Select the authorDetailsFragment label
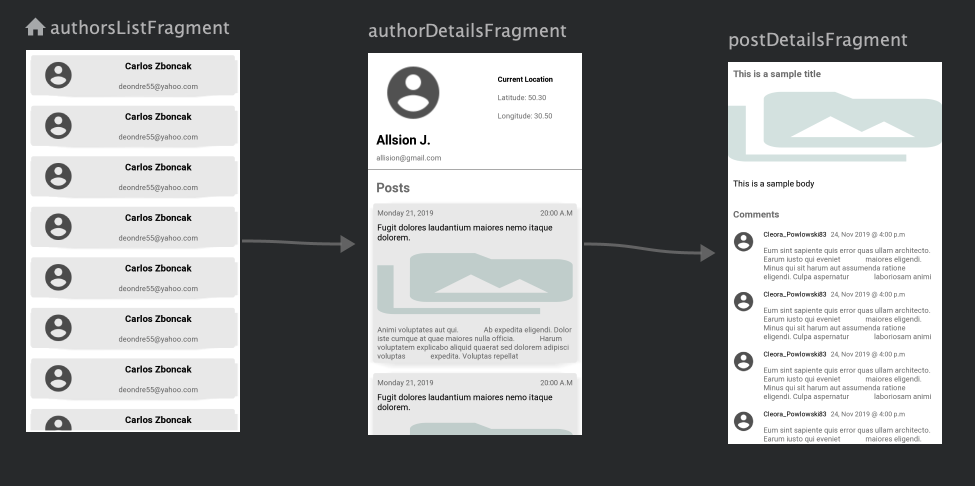The width and height of the screenshot is (975, 486). (x=467, y=30)
